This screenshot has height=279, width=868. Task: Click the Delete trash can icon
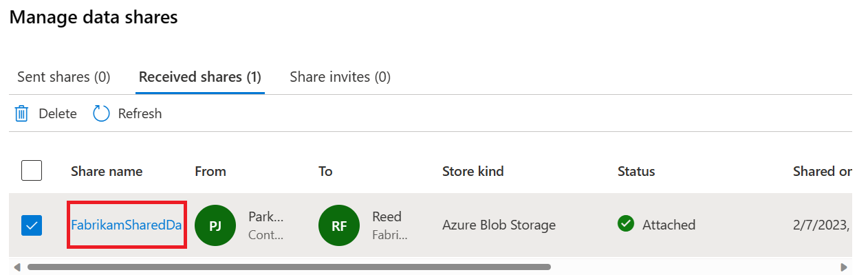point(21,113)
